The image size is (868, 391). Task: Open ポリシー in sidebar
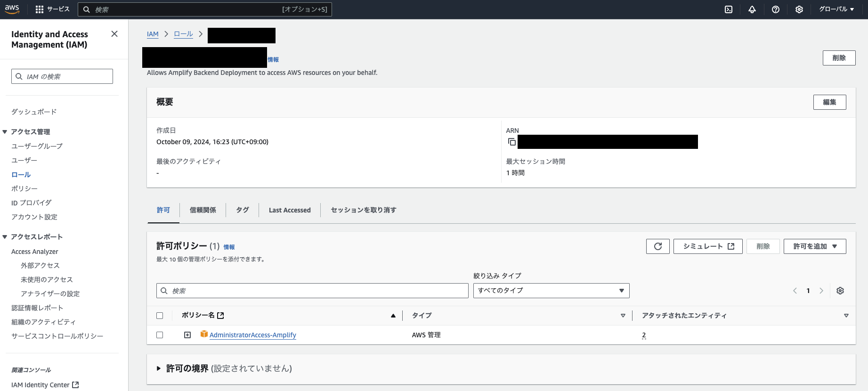pos(24,188)
